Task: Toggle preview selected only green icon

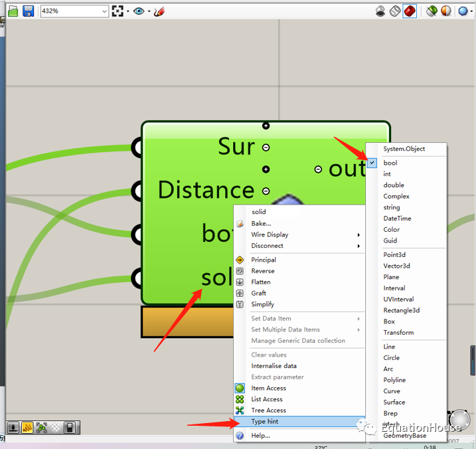Action: click(432, 11)
